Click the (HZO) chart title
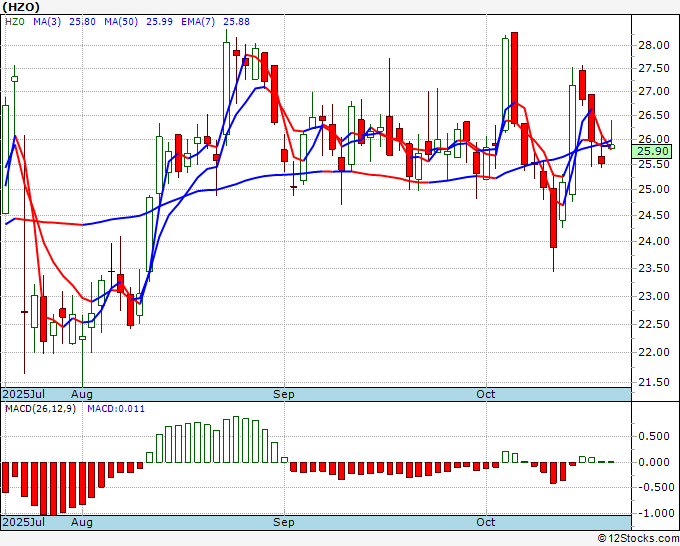The height and width of the screenshot is (546, 680). click(21, 7)
